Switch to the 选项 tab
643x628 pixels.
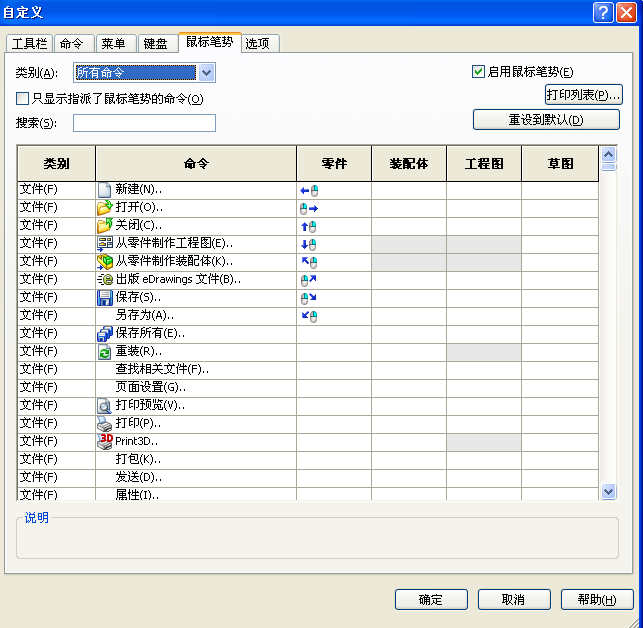(x=258, y=43)
